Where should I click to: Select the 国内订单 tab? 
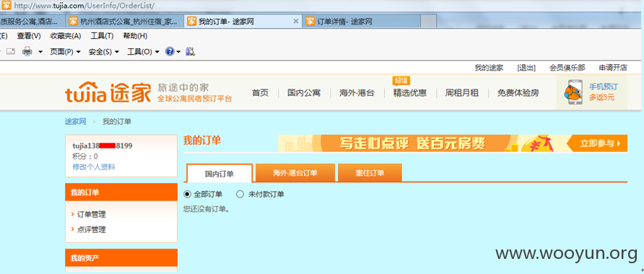click(219, 173)
